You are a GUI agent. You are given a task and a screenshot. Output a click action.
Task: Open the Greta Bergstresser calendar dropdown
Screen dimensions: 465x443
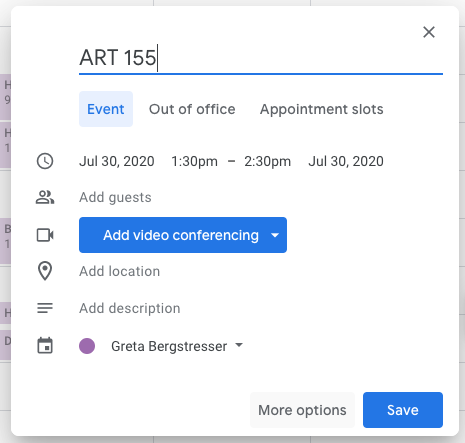point(177,346)
